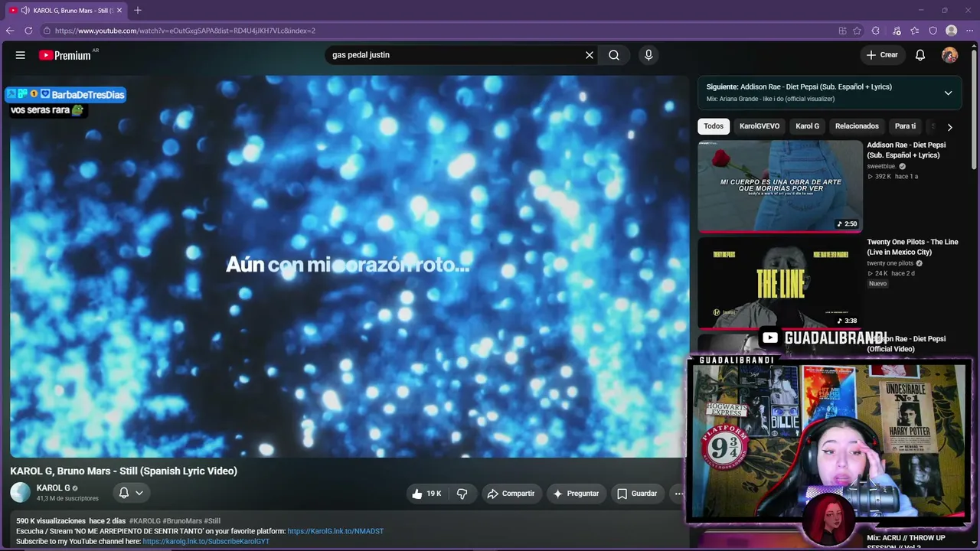Open The Line video thumbnail
Viewport: 980px width, 551px height.
pos(780,283)
